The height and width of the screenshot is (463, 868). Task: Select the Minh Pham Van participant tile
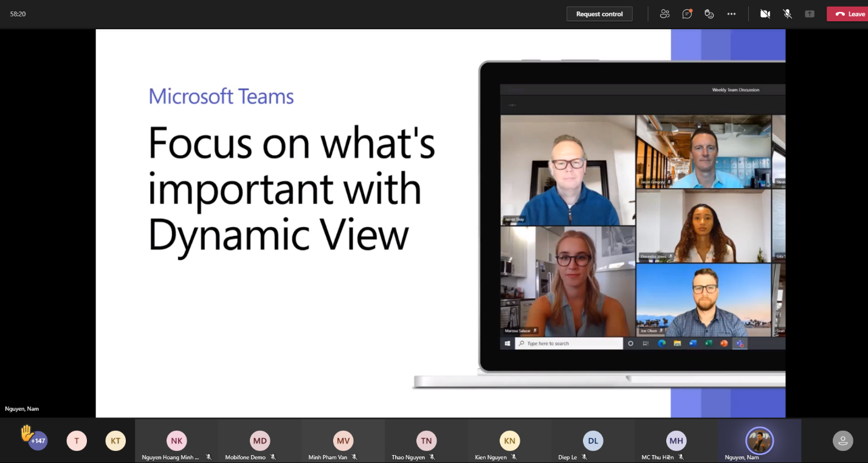343,441
